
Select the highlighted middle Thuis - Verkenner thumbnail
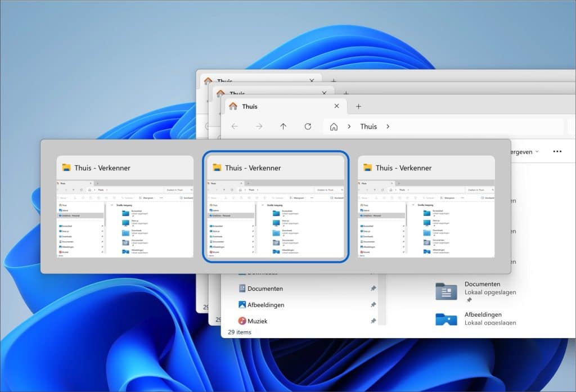(276, 206)
